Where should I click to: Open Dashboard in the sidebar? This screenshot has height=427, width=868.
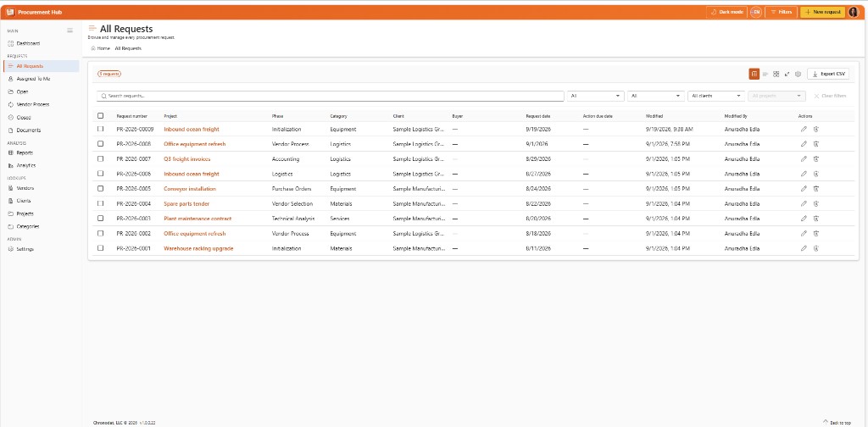pos(41,43)
